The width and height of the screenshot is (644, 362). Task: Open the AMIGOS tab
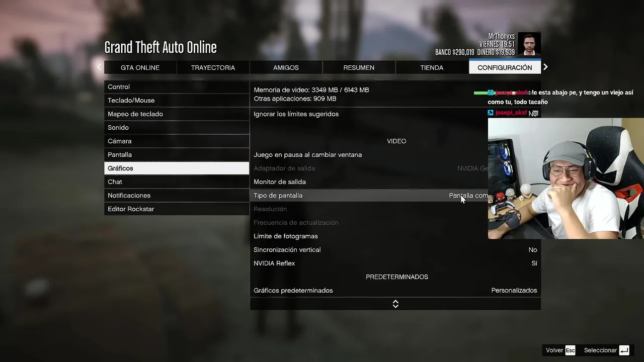tap(286, 67)
